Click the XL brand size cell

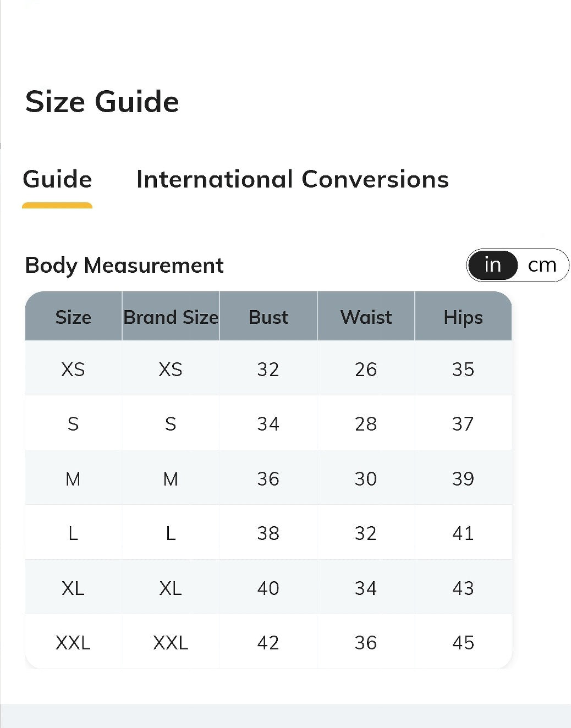(x=171, y=588)
